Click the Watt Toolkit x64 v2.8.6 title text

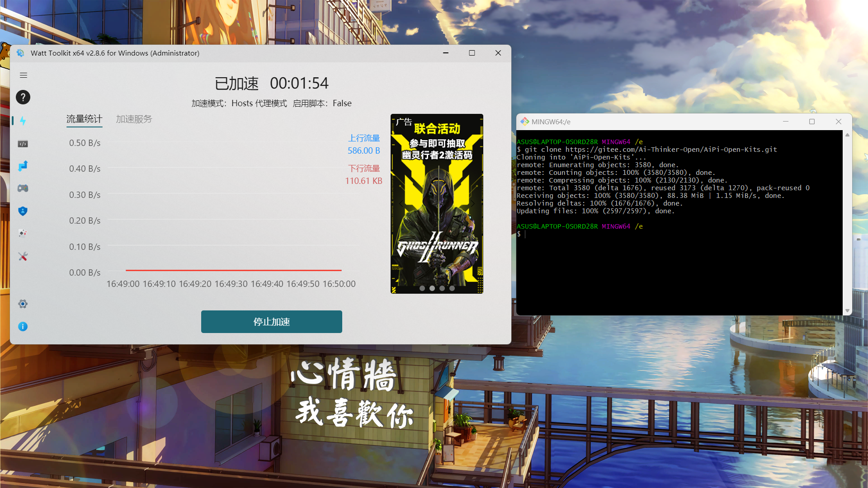click(x=115, y=53)
